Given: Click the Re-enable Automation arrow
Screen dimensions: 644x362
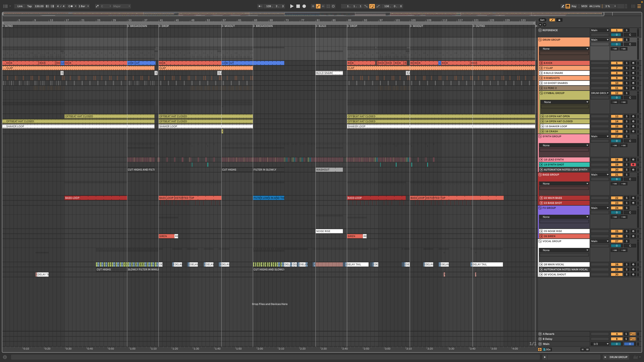Looking at the screenshot, I should 323,6.
